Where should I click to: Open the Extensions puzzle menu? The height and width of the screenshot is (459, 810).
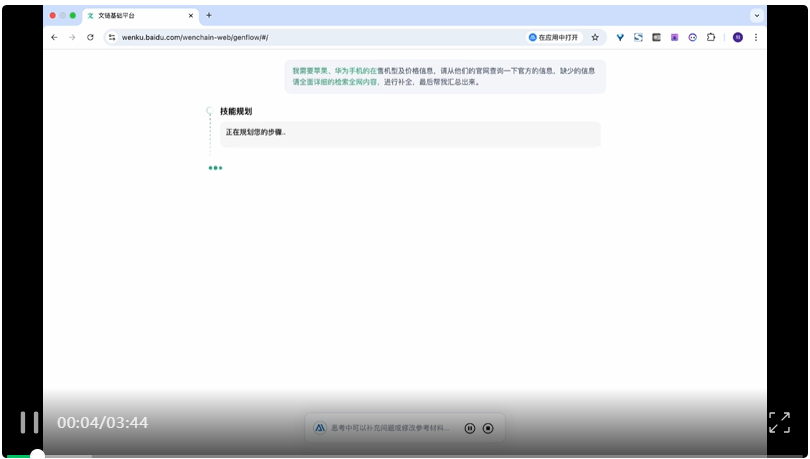pyautogui.click(x=711, y=37)
